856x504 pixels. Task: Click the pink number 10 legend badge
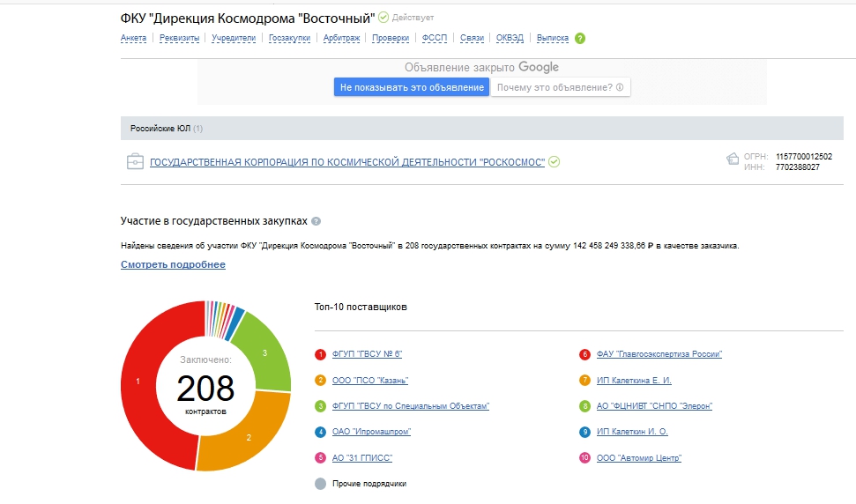pyautogui.click(x=584, y=457)
